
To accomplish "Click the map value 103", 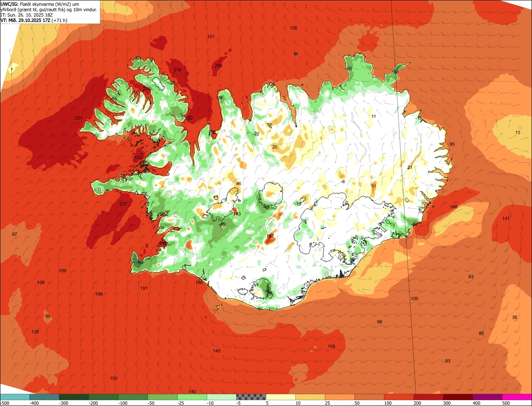I will pyautogui.click(x=113, y=378).
